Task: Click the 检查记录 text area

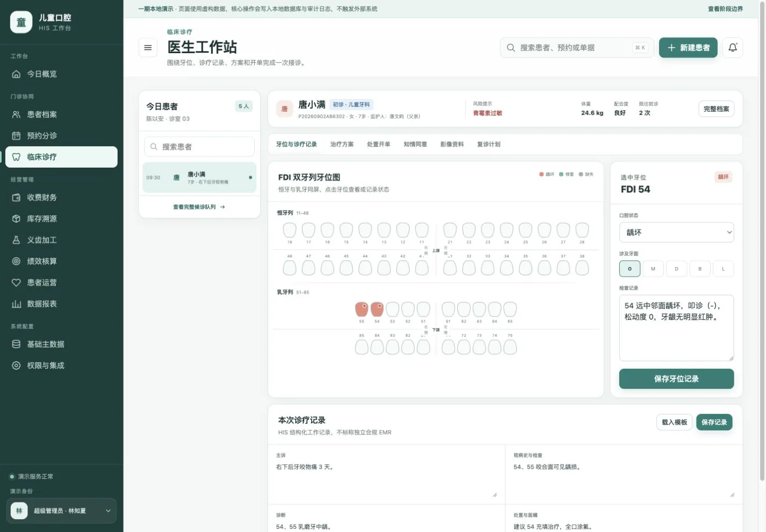Action: 676,328
